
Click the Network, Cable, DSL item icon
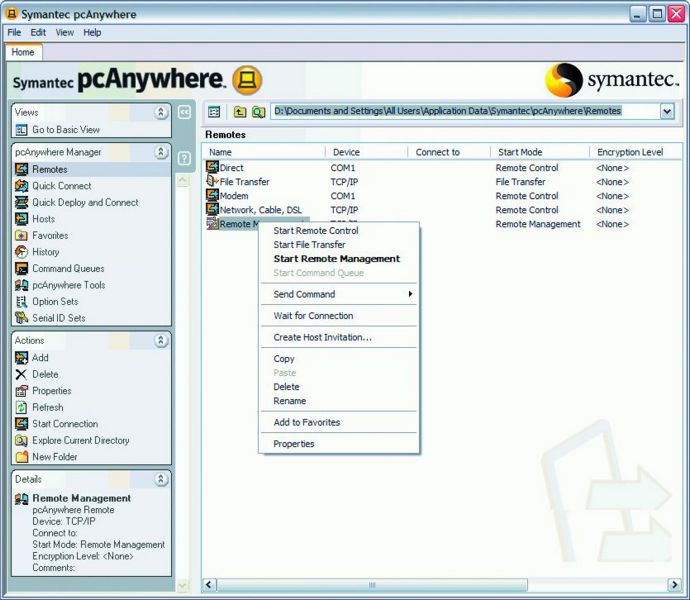point(213,209)
